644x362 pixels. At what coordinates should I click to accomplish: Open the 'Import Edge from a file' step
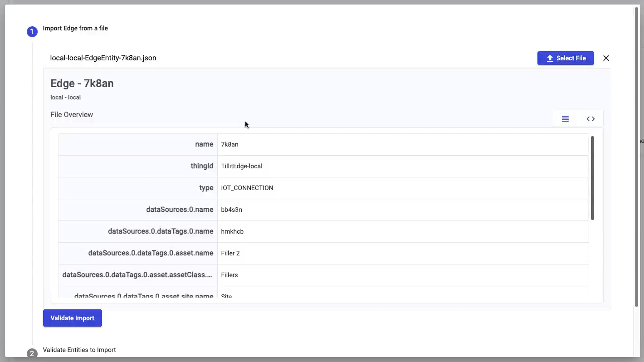point(75,28)
